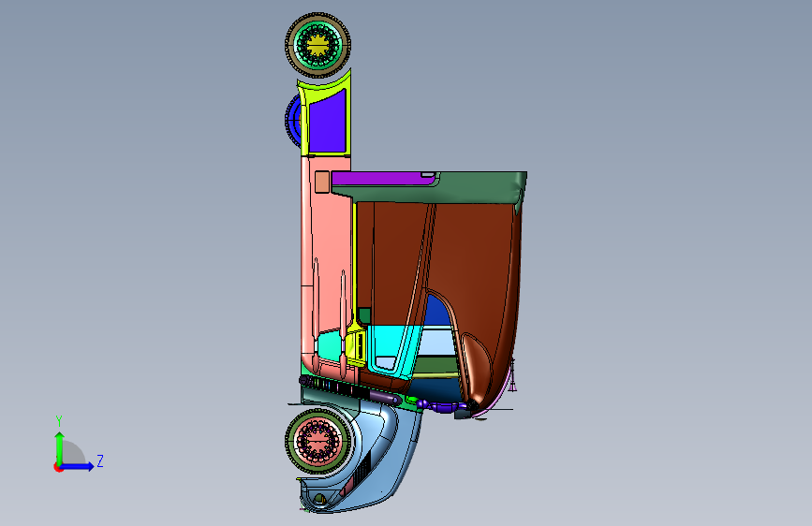Click the green Y axis label

pos(59,421)
